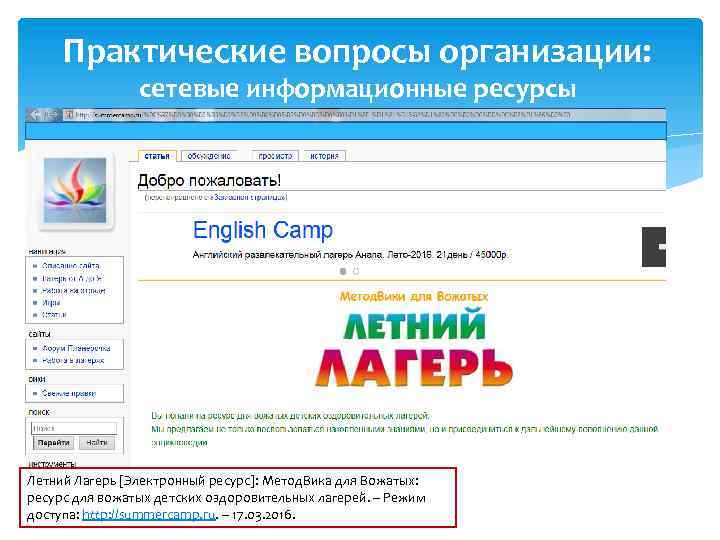Select the first banner carousel dot
Screen dimensions: 720x540
click(x=343, y=271)
